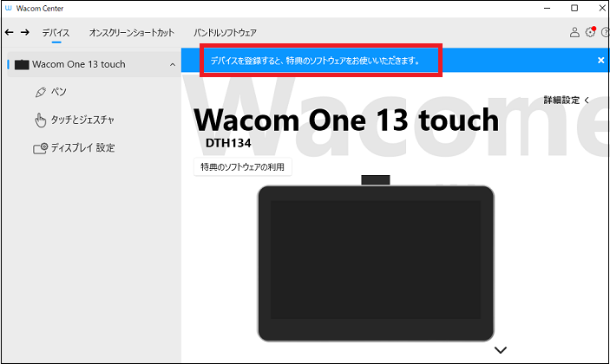Switch to the バンドルソフトウェア tab

(x=225, y=33)
